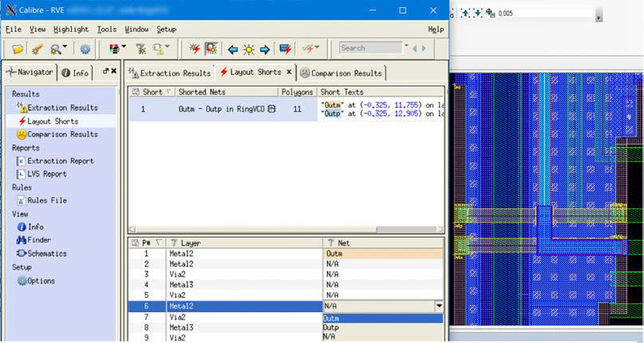Select Extraction Results in Navigator tree
The height and width of the screenshot is (343, 644).
[x=57, y=108]
